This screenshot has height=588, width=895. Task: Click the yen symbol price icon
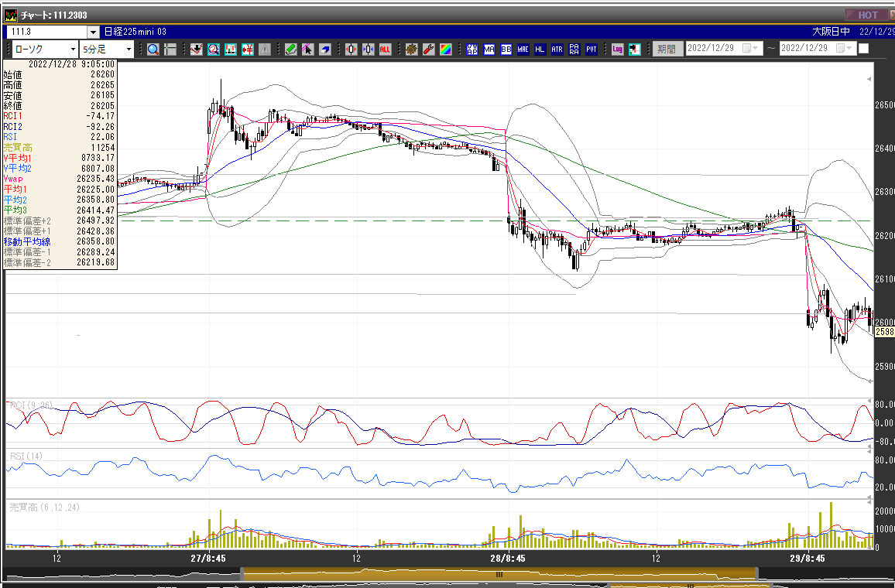coord(248,50)
